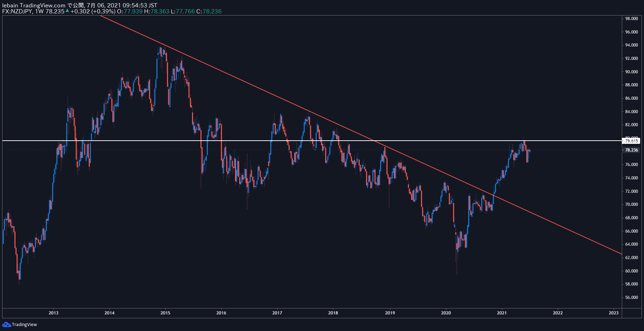Select the FX:NZDJPY symbol label
The height and width of the screenshot is (331, 644).
[x=17, y=11]
